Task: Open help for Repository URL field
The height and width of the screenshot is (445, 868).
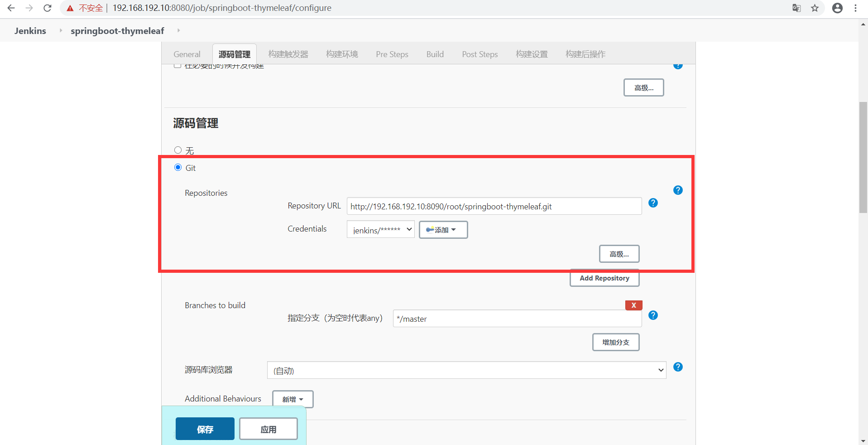Action: click(653, 203)
